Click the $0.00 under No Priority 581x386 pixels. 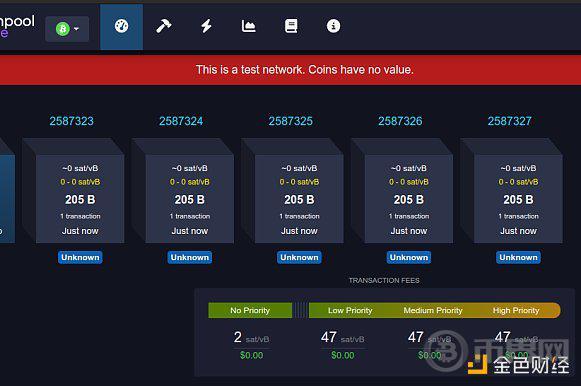[x=252, y=355]
